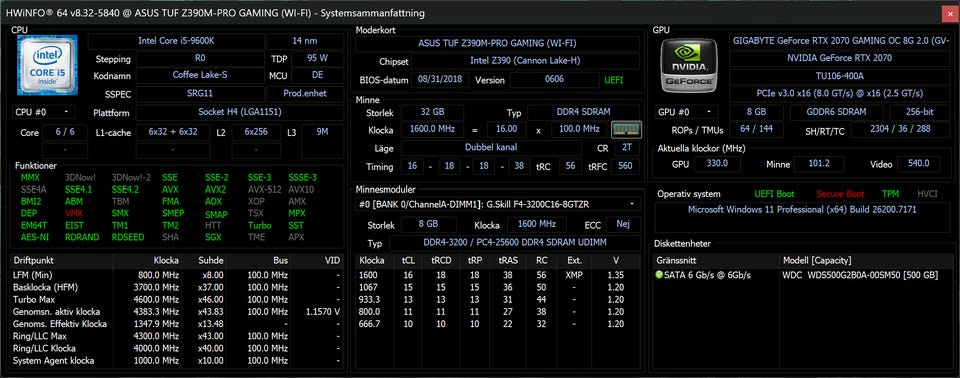Viewport: 960px width, 378px height.
Task: Click the NVIDIA GeForce logo
Action: point(688,65)
